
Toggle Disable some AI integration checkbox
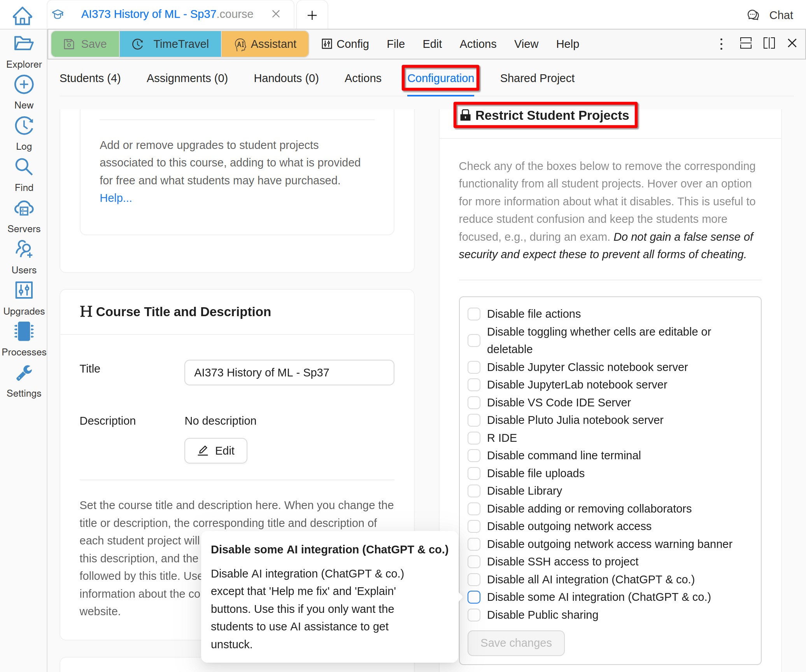(474, 597)
